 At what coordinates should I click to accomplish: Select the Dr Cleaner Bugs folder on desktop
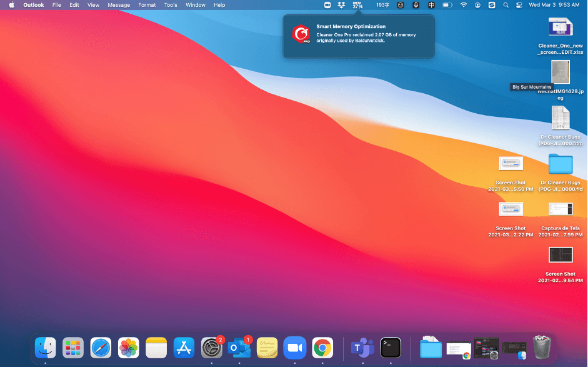click(x=561, y=164)
